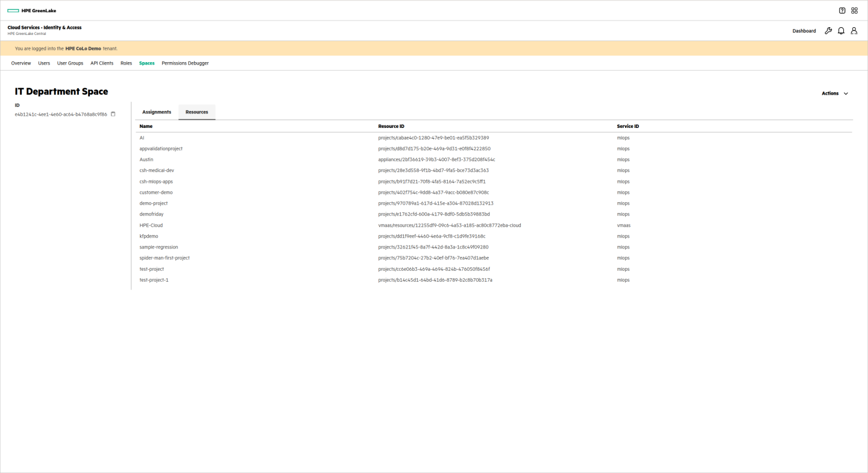The height and width of the screenshot is (473, 868).
Task: Select the sample-regression resource name
Action: (x=159, y=247)
